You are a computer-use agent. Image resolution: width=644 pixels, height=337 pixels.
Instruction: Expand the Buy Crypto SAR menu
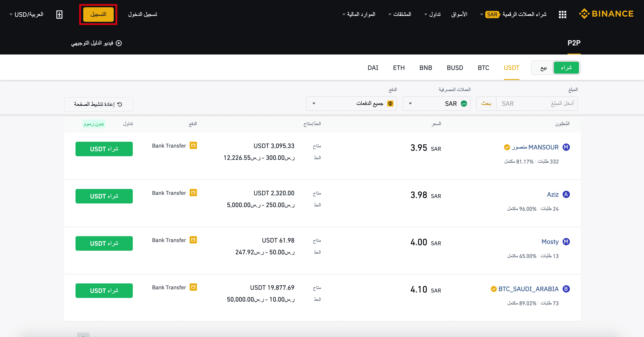click(513, 15)
